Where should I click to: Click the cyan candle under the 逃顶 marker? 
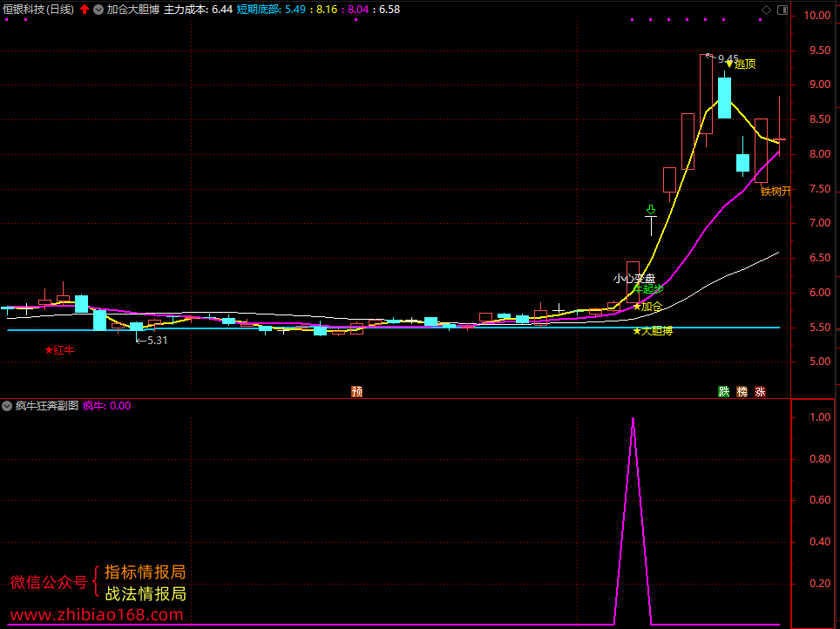click(x=724, y=98)
